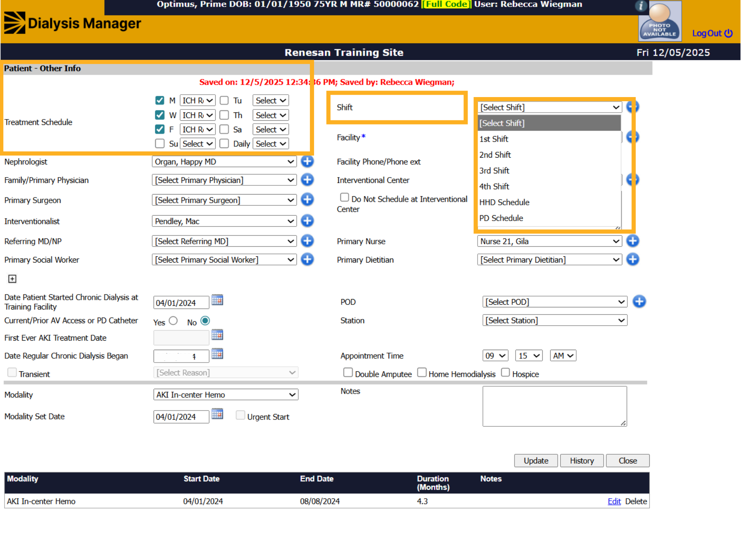Open the Nephrologist dropdown

tap(224, 162)
